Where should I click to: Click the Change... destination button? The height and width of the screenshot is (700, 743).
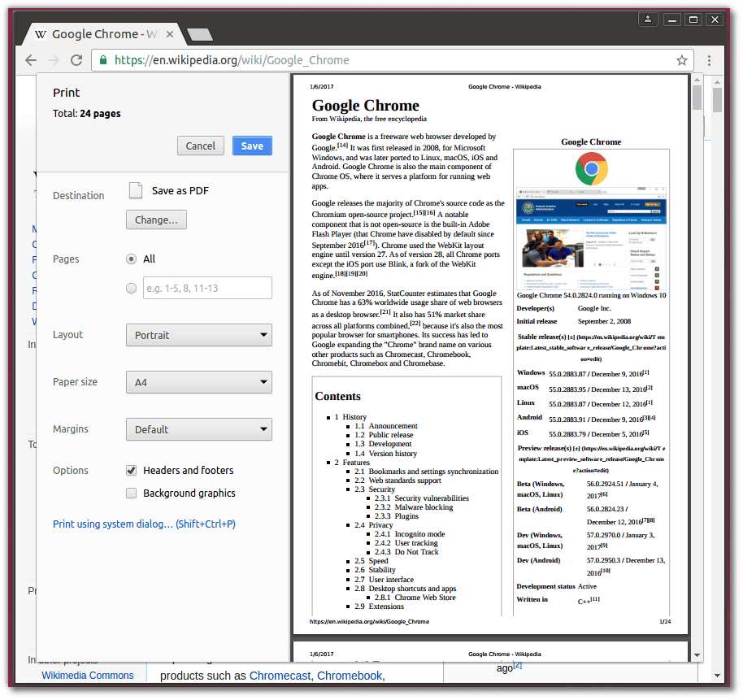tap(156, 220)
